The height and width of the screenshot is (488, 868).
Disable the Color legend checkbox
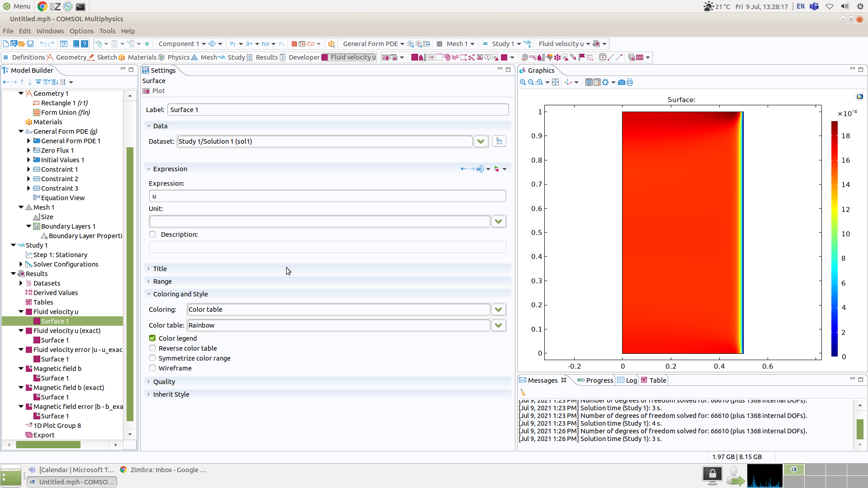(152, 338)
